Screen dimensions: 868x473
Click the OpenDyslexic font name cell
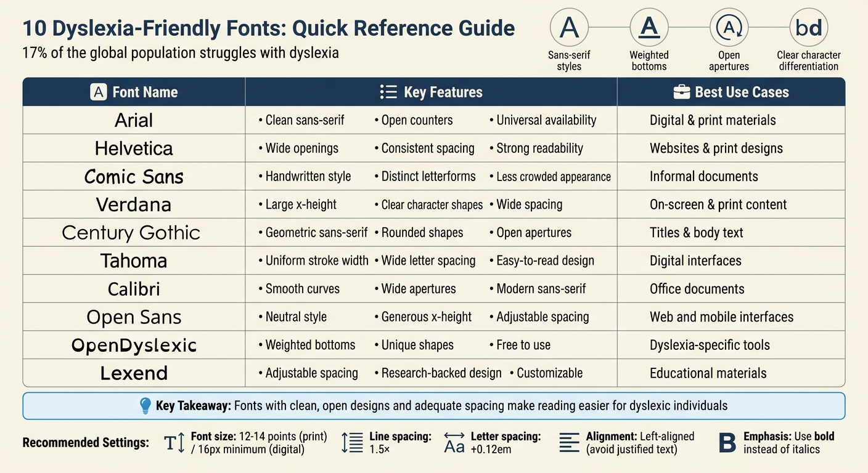coord(134,345)
